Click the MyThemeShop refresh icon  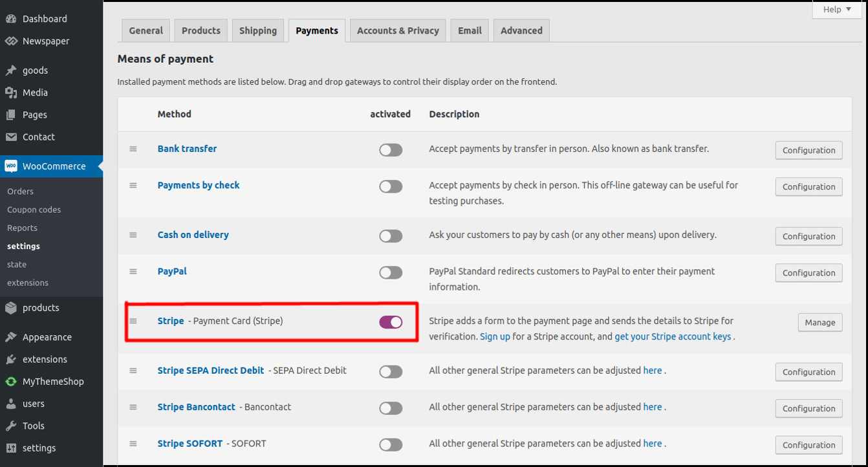11,382
